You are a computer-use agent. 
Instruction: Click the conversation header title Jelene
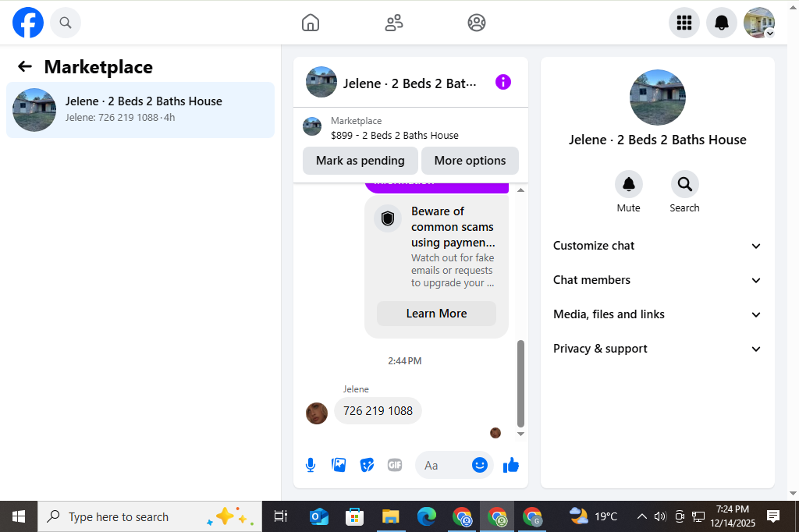pyautogui.click(x=410, y=83)
